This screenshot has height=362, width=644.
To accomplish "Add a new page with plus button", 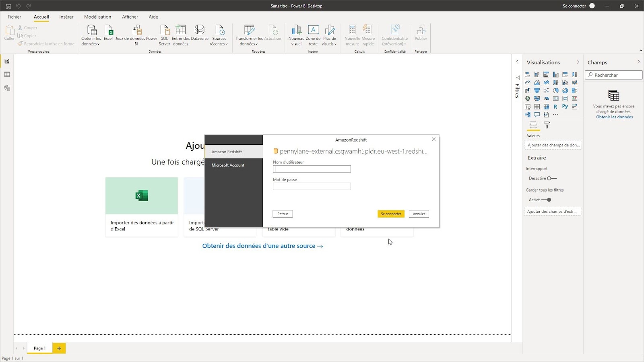I will pyautogui.click(x=59, y=348).
